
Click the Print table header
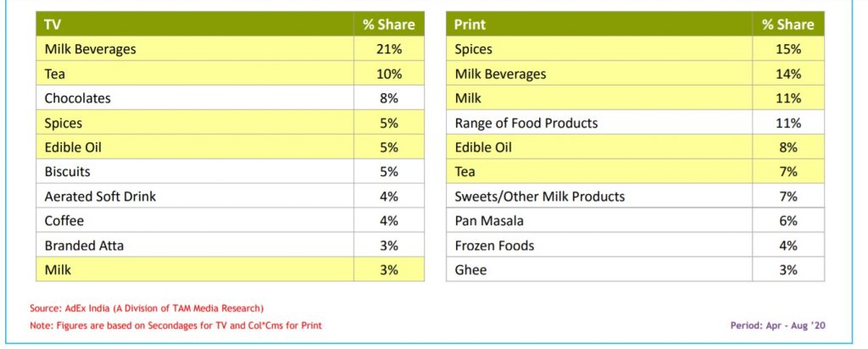pyautogui.click(x=470, y=25)
